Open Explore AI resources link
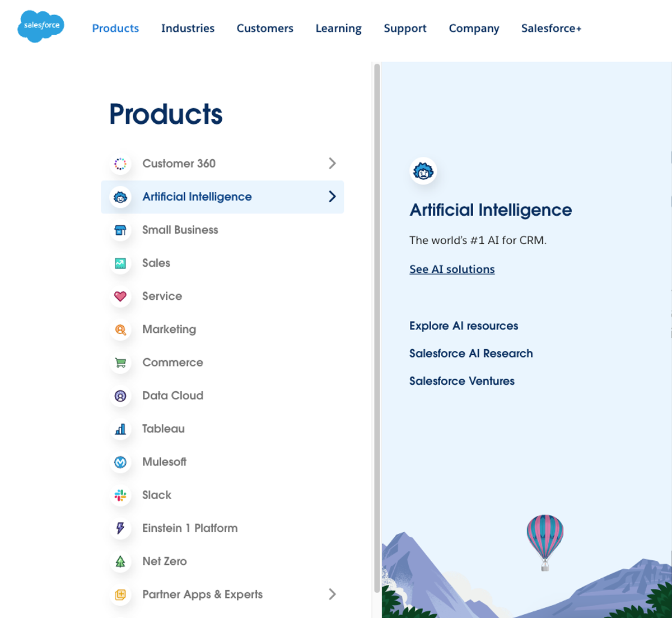Image resolution: width=672 pixels, height=618 pixels. pos(464,326)
